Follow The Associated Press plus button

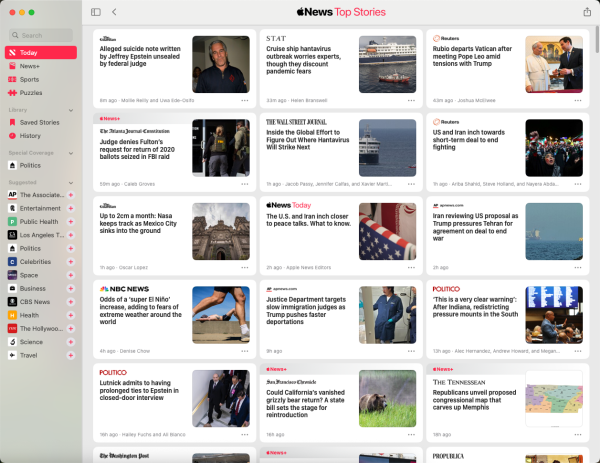(71, 195)
